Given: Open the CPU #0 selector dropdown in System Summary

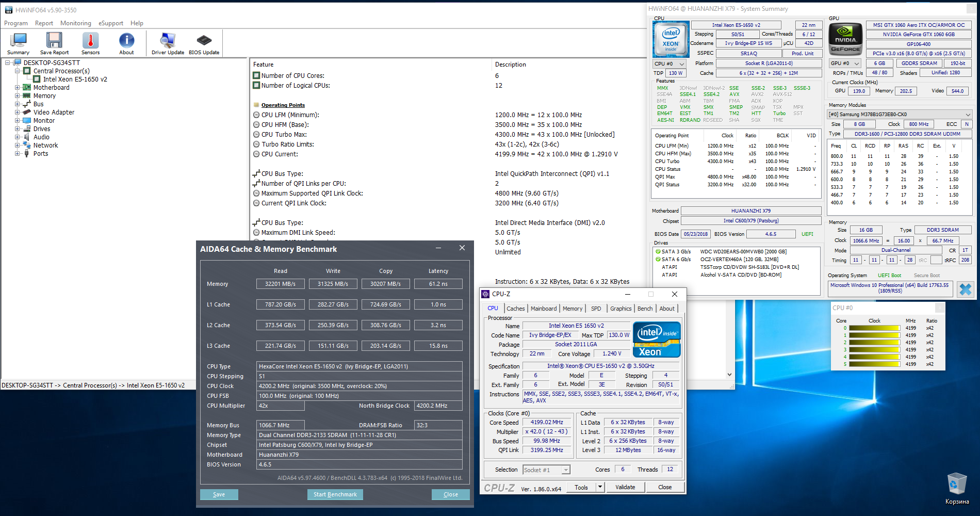Looking at the screenshot, I should click(669, 64).
